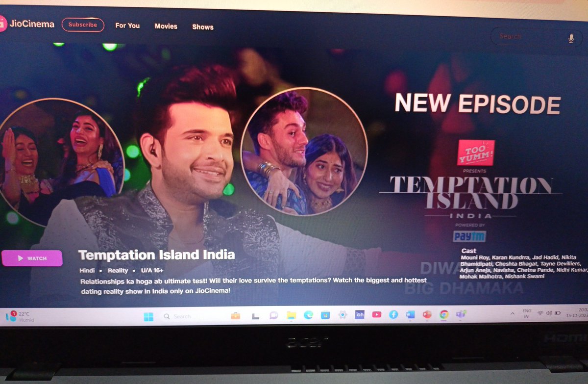Click the U/A 16+ rating label
This screenshot has height=384, width=588.
(152, 270)
